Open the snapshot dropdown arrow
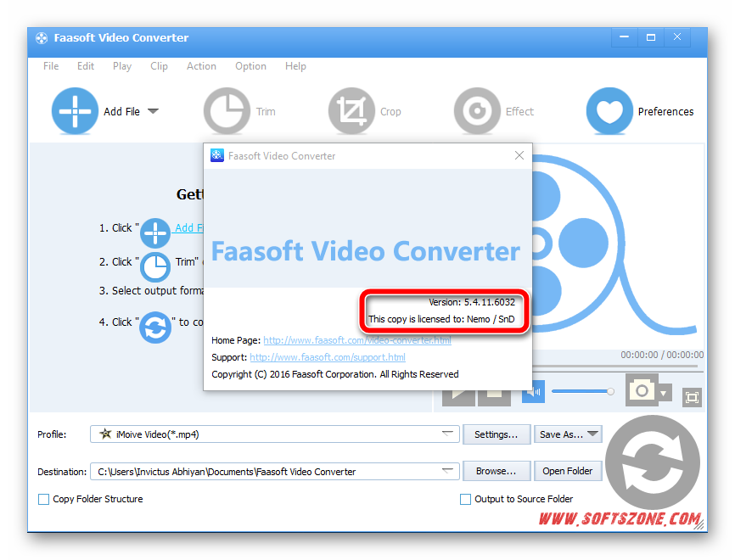735x560 pixels. (x=665, y=394)
